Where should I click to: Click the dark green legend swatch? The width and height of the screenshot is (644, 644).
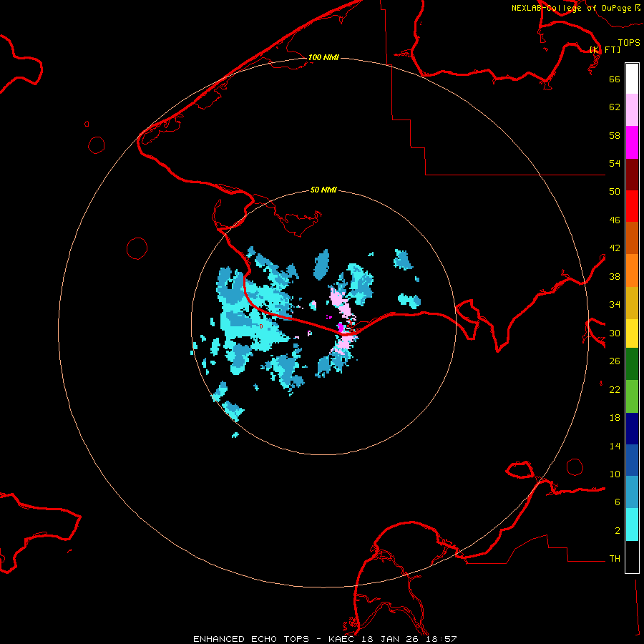pos(632,364)
